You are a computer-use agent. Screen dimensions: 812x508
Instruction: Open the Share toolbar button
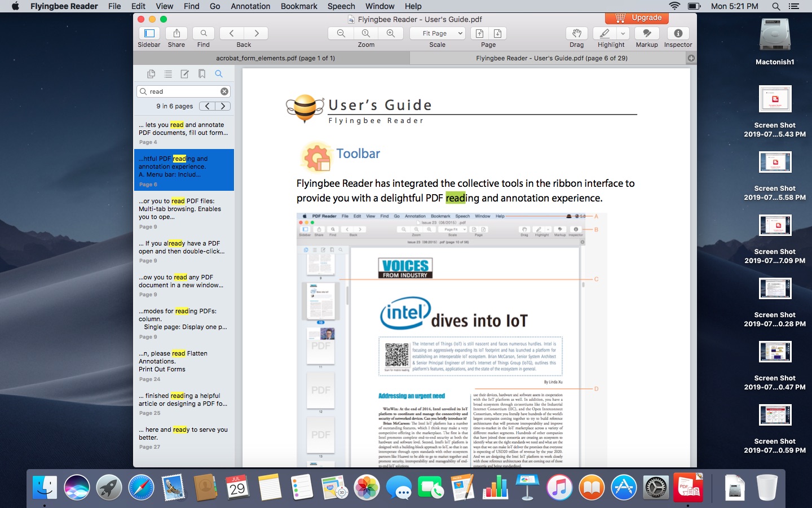point(176,33)
